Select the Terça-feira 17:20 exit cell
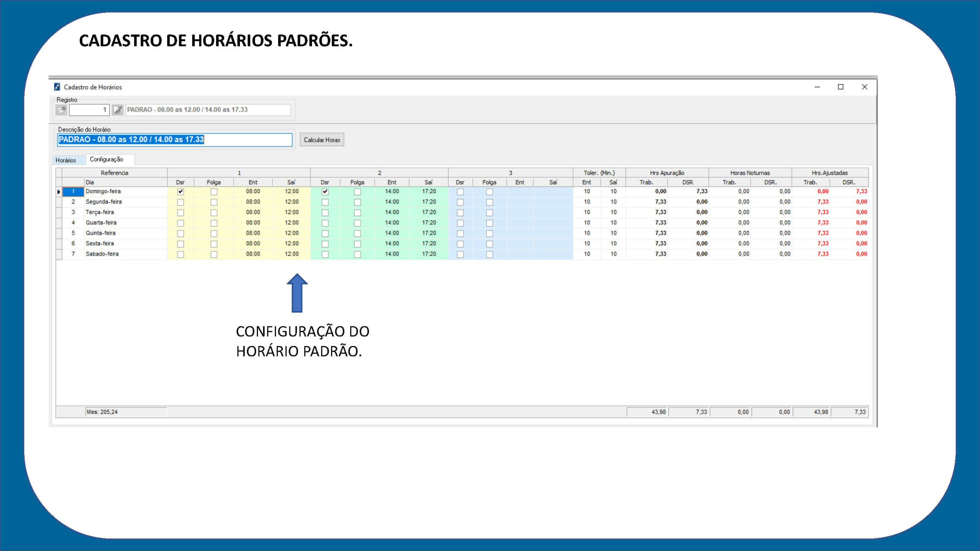The width and height of the screenshot is (980, 551). coord(429,212)
